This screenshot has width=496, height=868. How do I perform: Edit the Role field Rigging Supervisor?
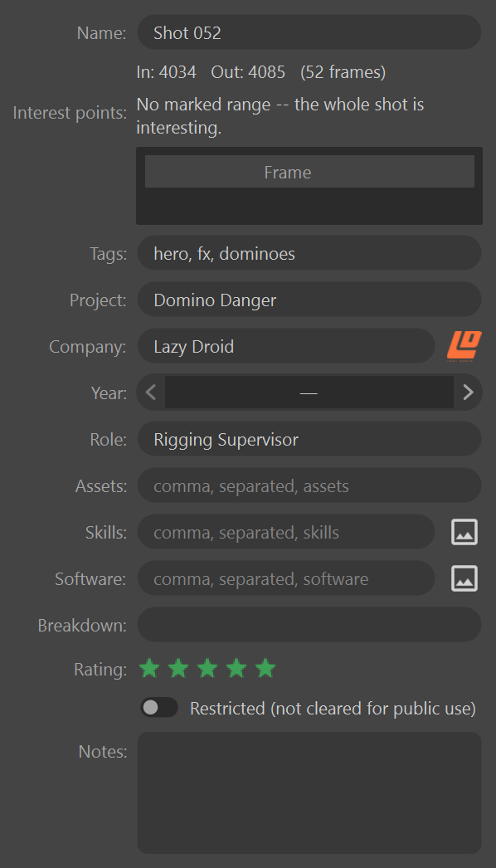tap(309, 440)
